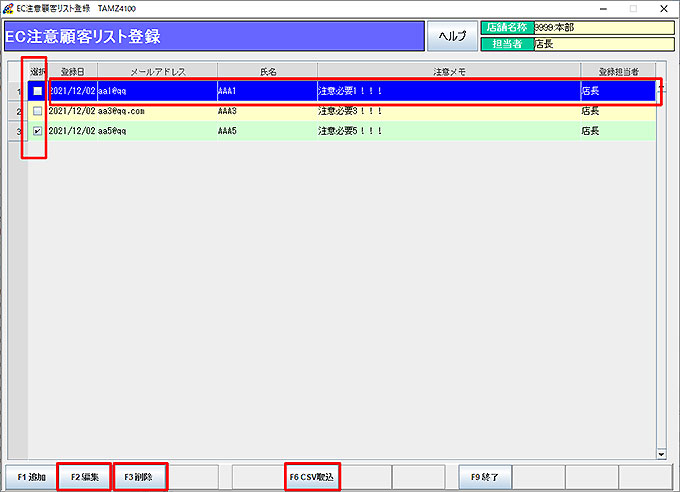680x492 pixels.
Task: Click the 注意メモ column header
Action: tap(448, 72)
